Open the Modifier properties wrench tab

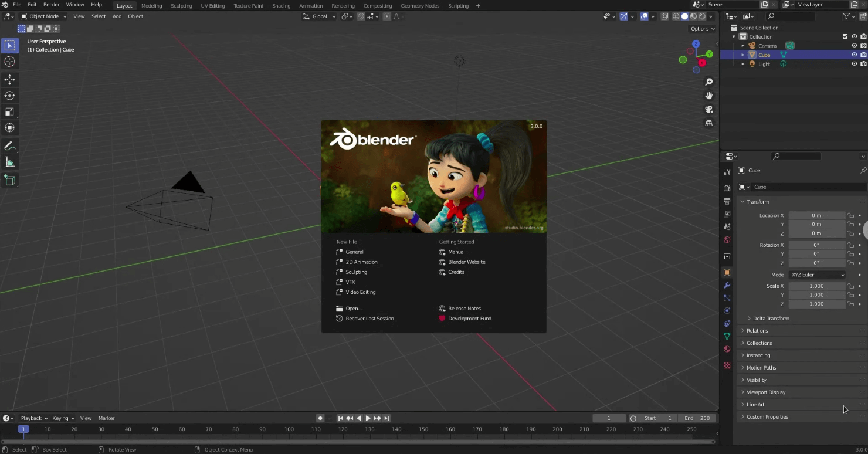pyautogui.click(x=727, y=285)
